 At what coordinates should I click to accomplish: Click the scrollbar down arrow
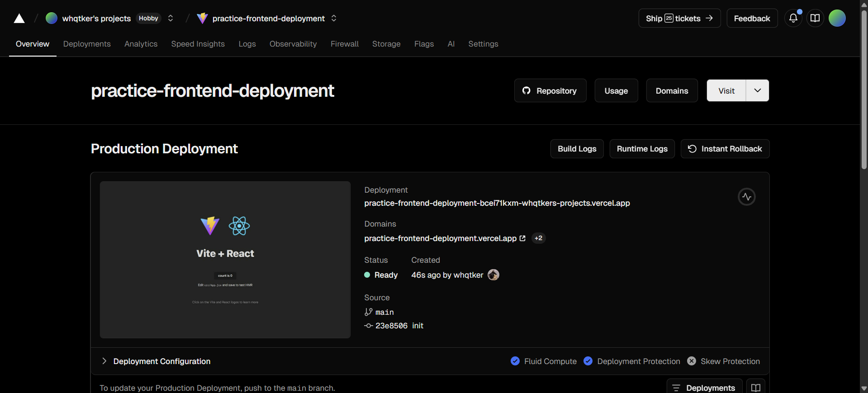click(x=864, y=388)
